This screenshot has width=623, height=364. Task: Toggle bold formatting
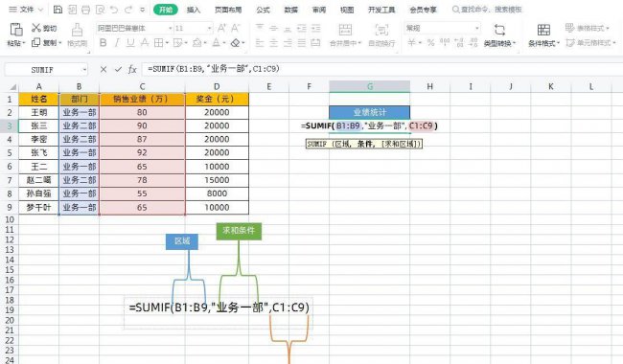tap(103, 42)
